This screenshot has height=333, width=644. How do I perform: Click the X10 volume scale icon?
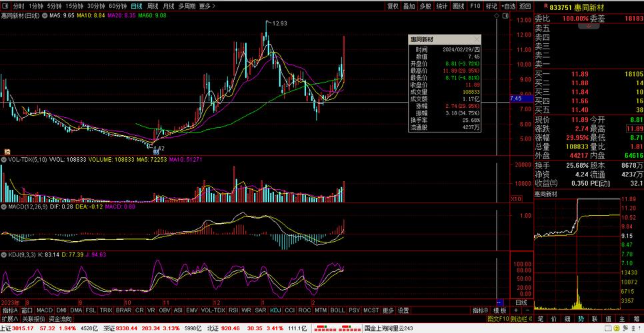[x=515, y=199]
